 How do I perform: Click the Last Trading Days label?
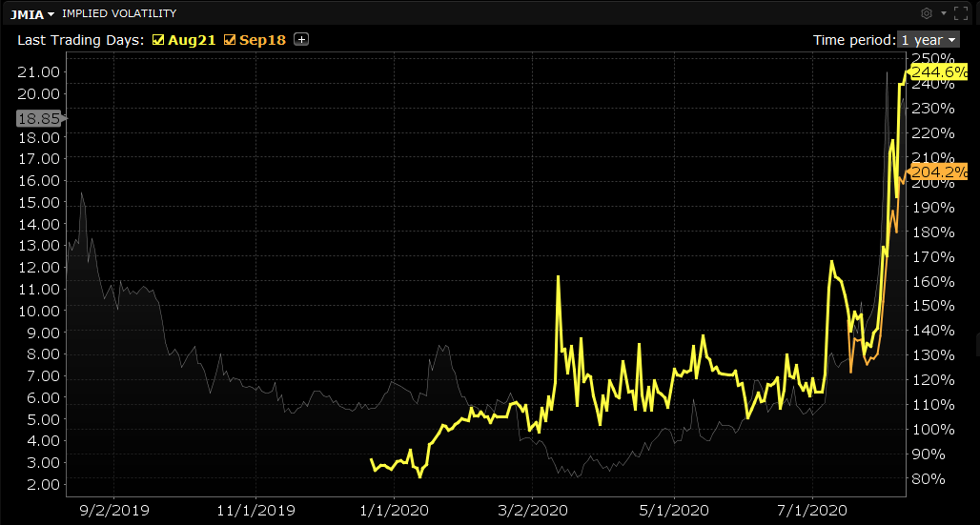click(x=81, y=40)
